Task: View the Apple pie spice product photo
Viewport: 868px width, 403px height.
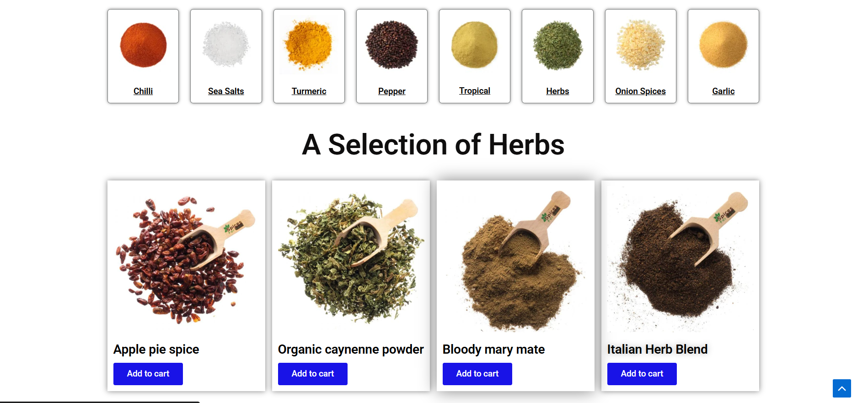Action: click(186, 259)
